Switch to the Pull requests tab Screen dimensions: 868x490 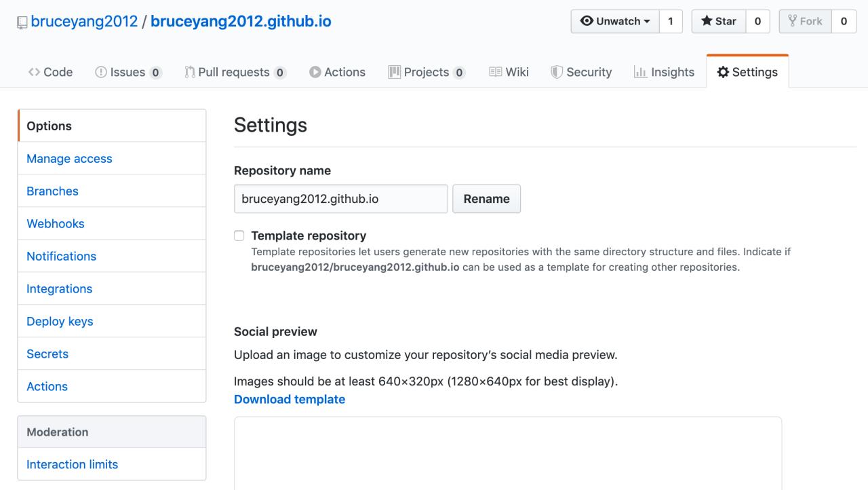click(x=236, y=72)
